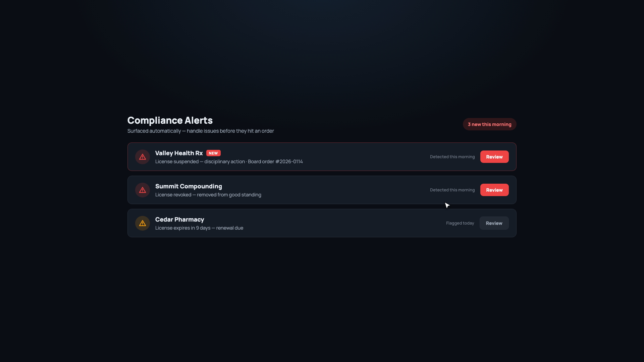The width and height of the screenshot is (644, 362).
Task: Select the Summit Compounding name
Action: (x=189, y=186)
